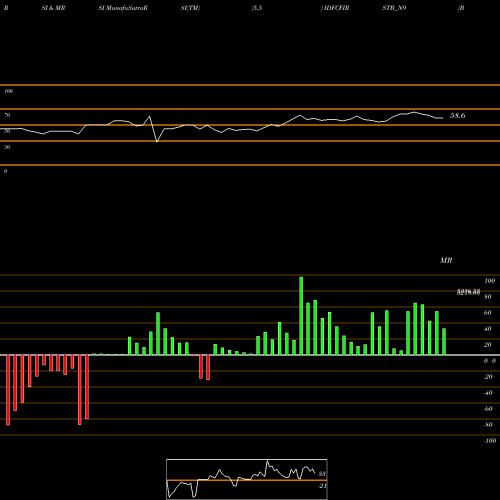Click the tallest green MRSI bar reaching 100
500x500 pixels.
[x=301, y=316]
